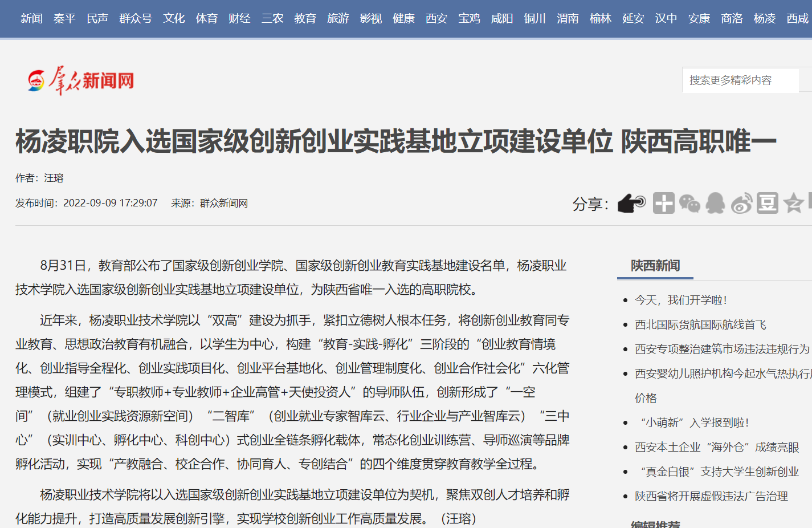Open 陕西省将开展虚假违法广告治理 story

coord(711,496)
